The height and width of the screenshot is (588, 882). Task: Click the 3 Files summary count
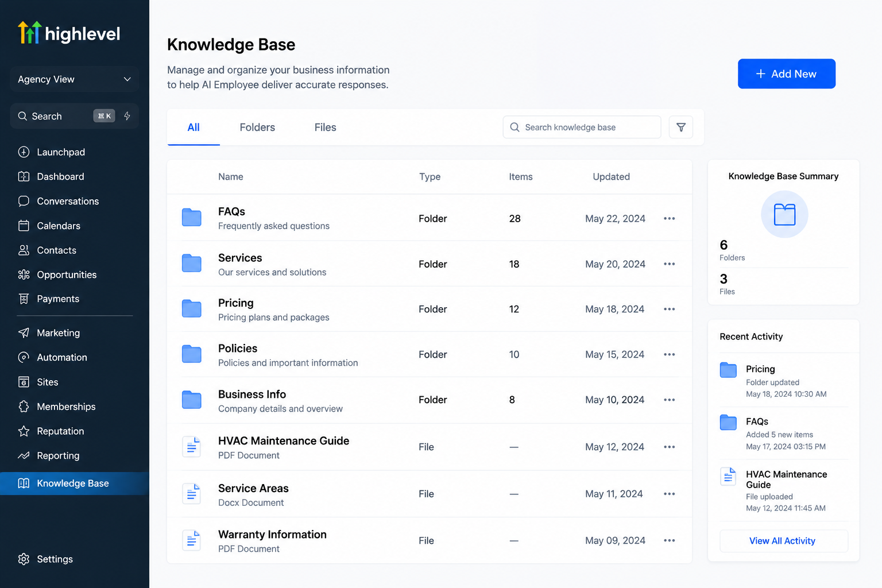(728, 284)
